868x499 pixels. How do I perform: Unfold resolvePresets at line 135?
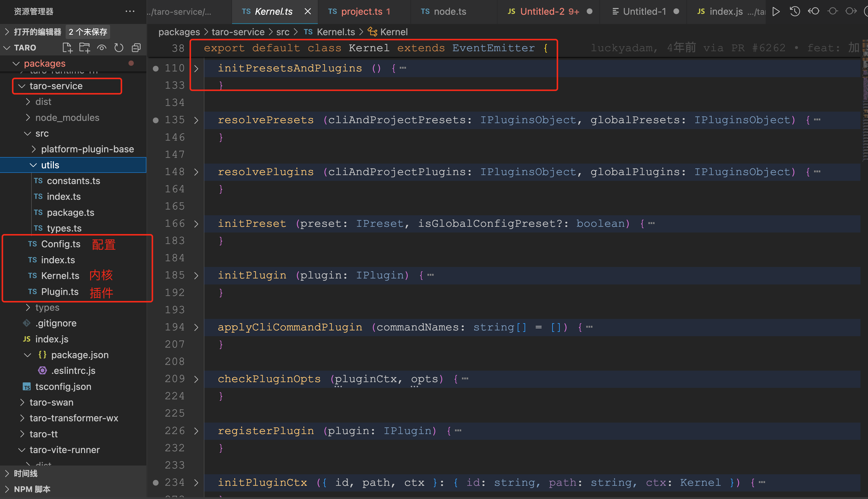coord(196,120)
